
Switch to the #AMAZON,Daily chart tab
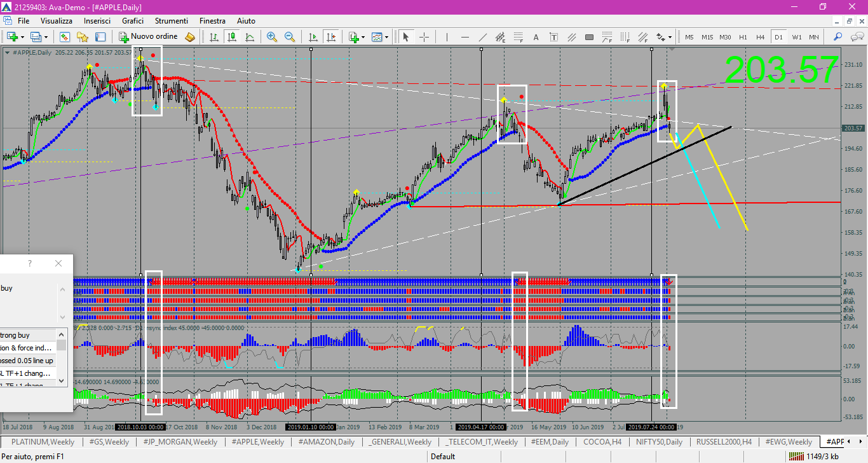point(326,441)
